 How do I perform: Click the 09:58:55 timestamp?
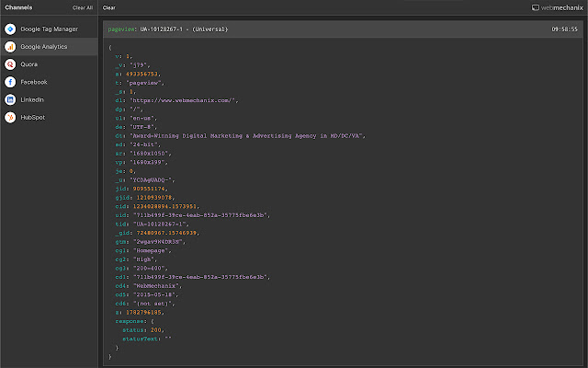click(564, 29)
